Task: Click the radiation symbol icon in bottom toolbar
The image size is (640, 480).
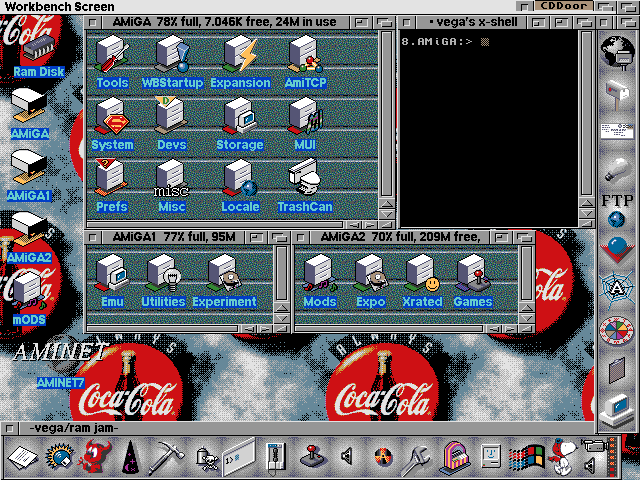Action: [383, 457]
